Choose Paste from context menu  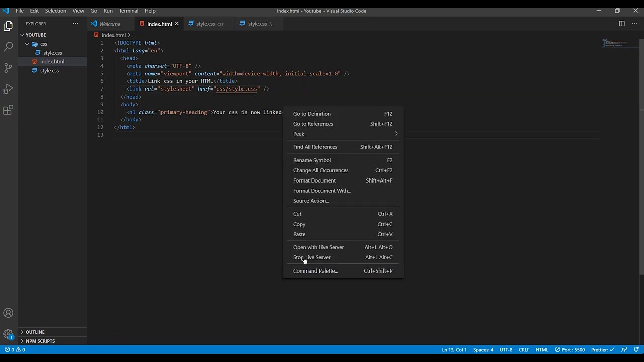point(343,234)
